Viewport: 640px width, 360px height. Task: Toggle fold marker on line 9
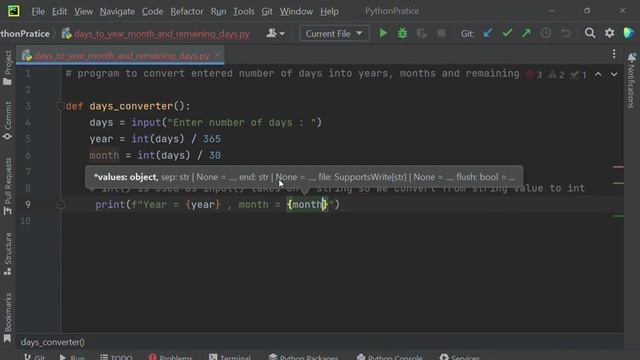(60, 204)
